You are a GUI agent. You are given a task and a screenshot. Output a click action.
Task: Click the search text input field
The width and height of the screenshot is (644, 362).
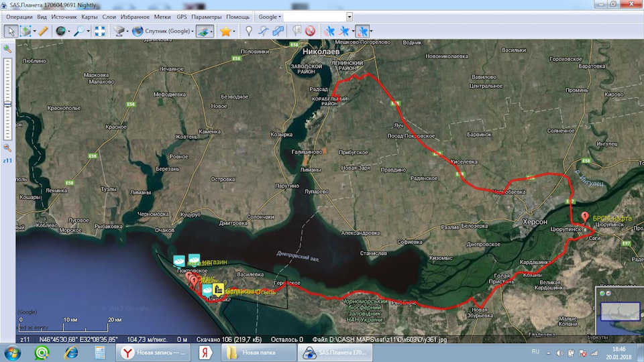click(315, 17)
